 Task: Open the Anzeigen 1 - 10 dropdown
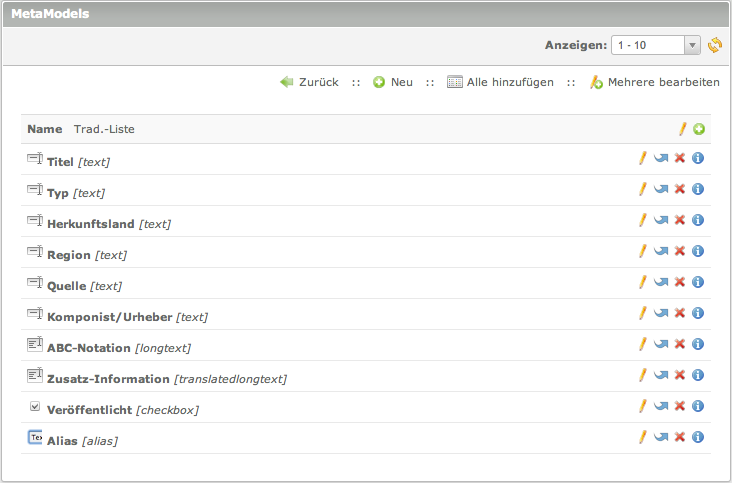pos(655,45)
